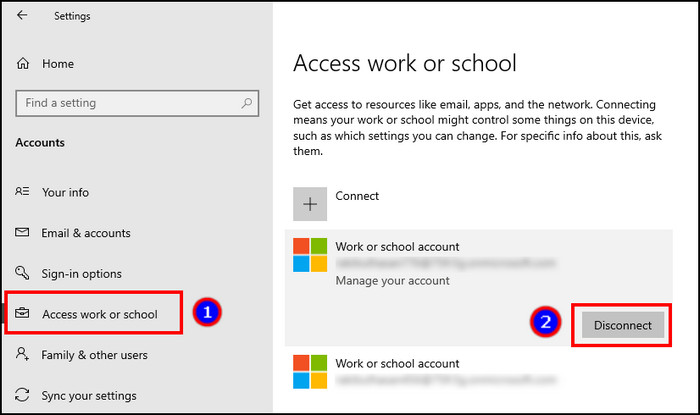Click Microsoft logo of second account

pyautogui.click(x=310, y=372)
